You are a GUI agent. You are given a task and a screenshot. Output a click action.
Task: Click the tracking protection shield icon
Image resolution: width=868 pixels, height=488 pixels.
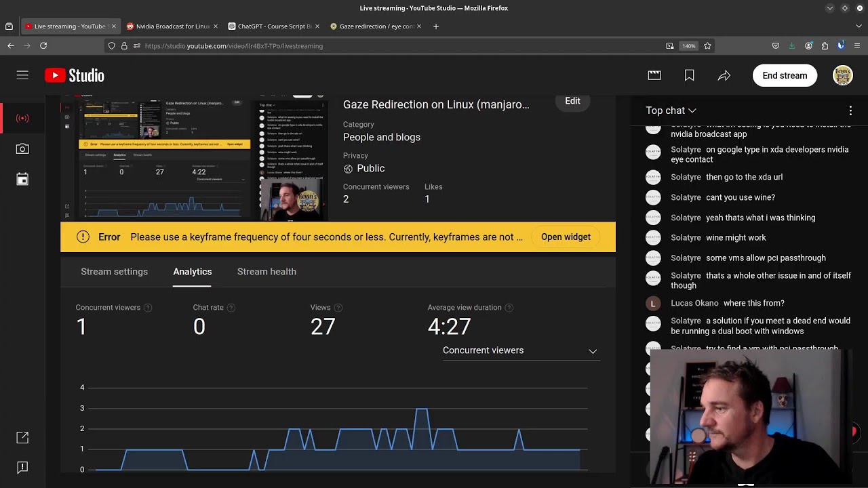point(112,45)
